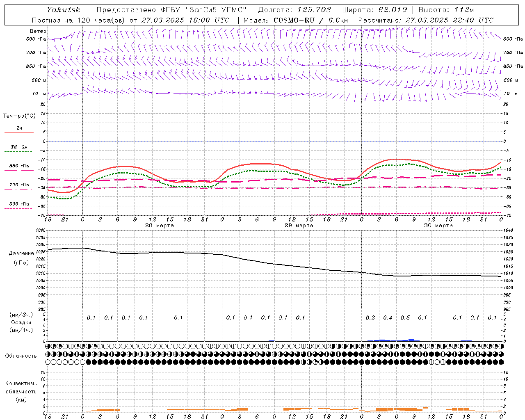The height and width of the screenshot is (420, 525).
Task: Click the (мм/1ч.) precipitation unit label
Action: 21,330
